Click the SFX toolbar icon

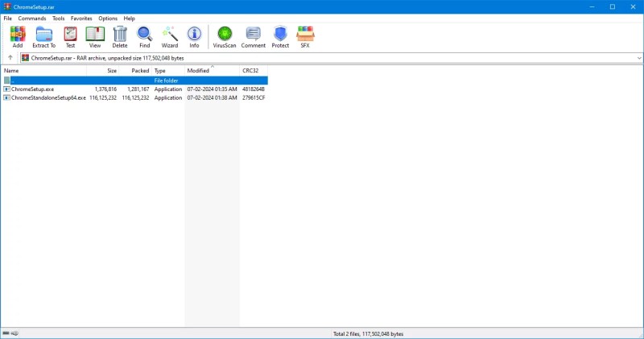pos(305,34)
